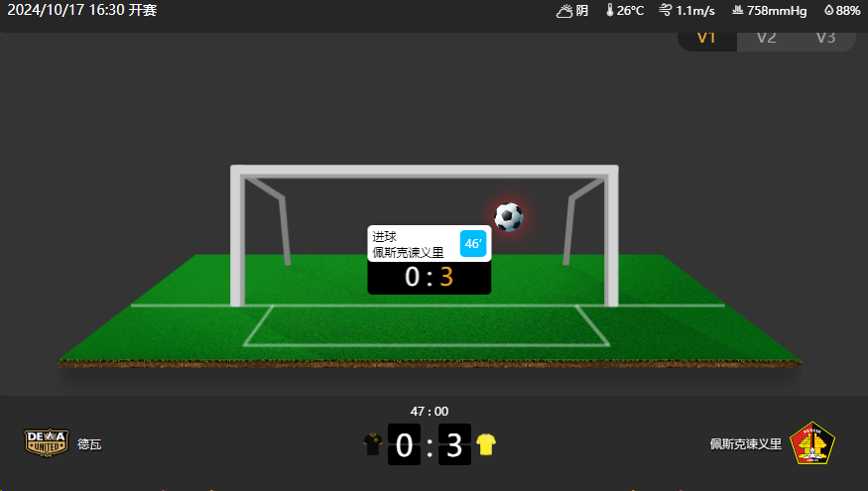Click the 佩斯克谏义里 team name at bottom

point(746,444)
